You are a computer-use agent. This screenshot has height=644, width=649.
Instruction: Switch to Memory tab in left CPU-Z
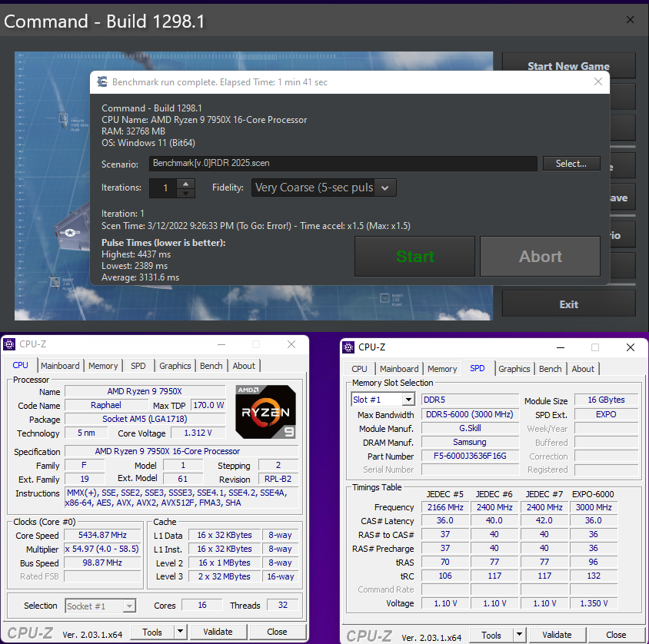103,366
